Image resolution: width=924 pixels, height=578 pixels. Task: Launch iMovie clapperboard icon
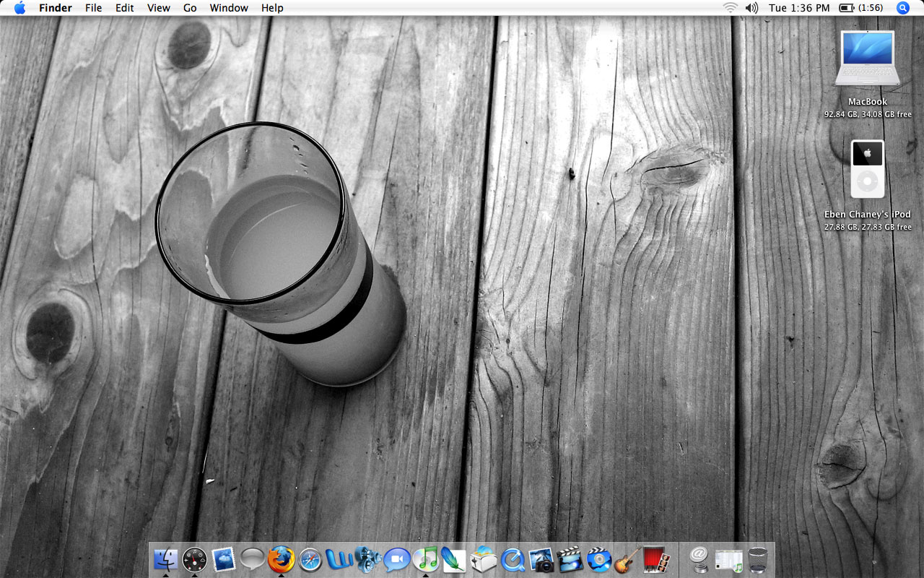(x=570, y=559)
